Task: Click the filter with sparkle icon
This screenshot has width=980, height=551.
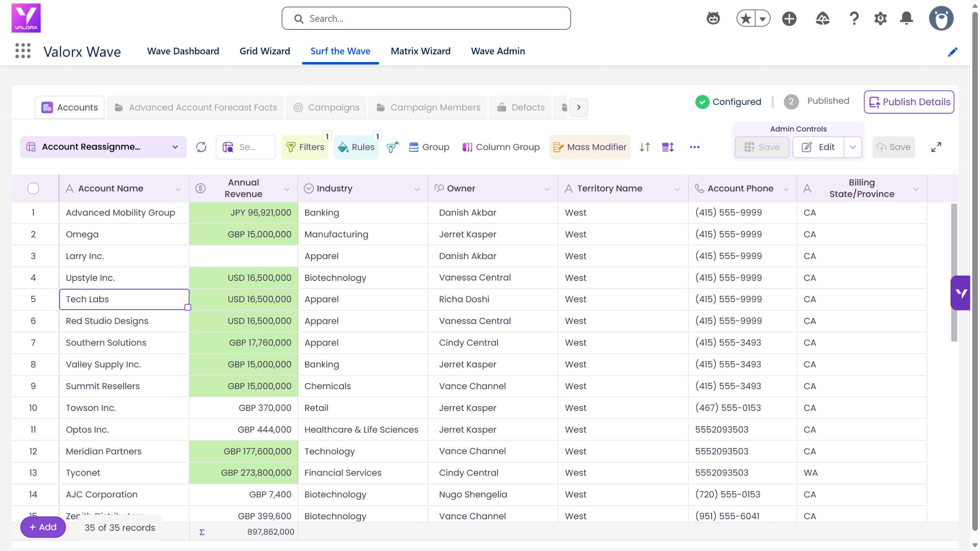Action: pos(392,147)
